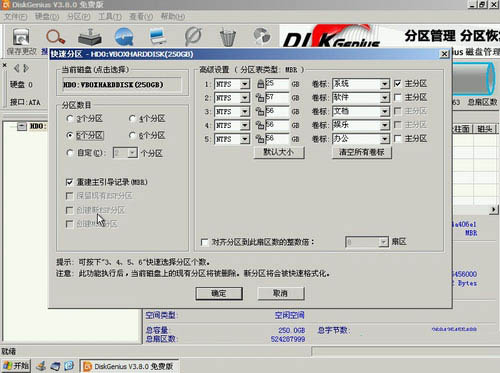500x373 pixels.
Task: Close the 快速分区 dialog with the X
Action: 444,54
